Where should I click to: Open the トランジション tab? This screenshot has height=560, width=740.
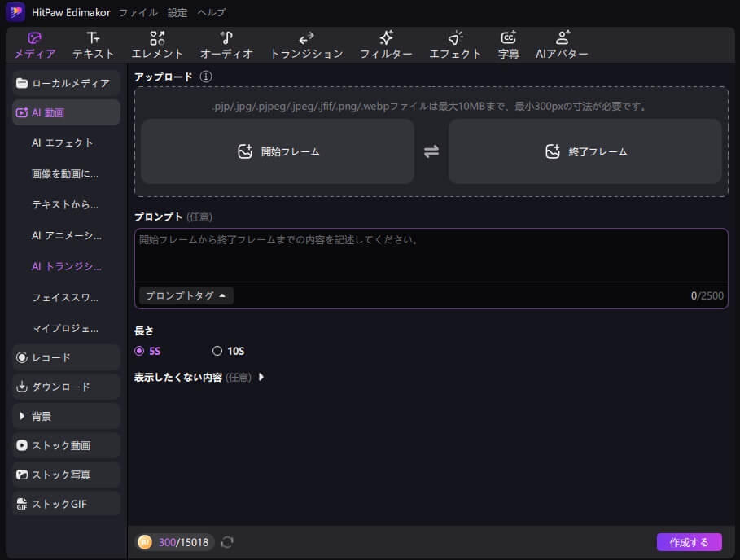(306, 46)
